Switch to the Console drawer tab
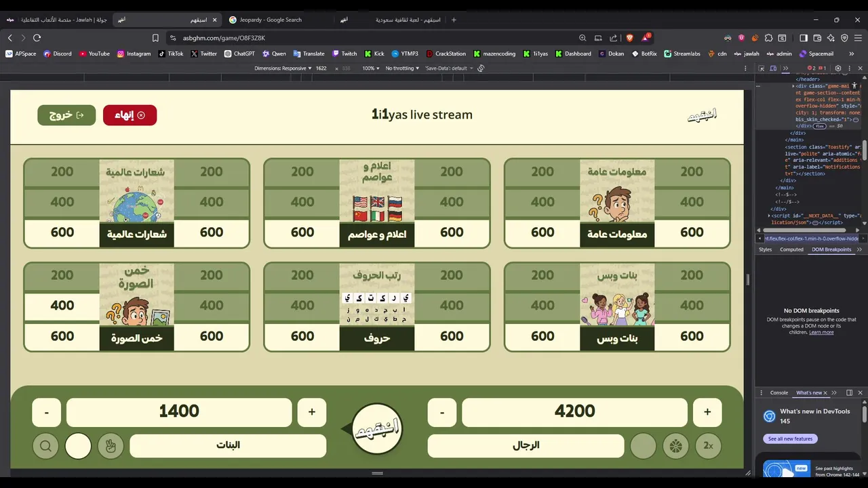The height and width of the screenshot is (488, 868). [779, 392]
